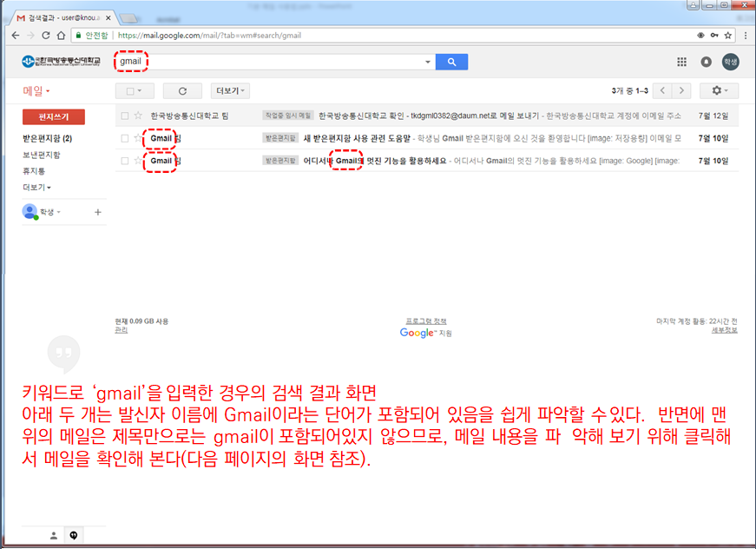
Task: Tick the checkbox for 어디서나 Gmail의 message
Action: (125, 161)
